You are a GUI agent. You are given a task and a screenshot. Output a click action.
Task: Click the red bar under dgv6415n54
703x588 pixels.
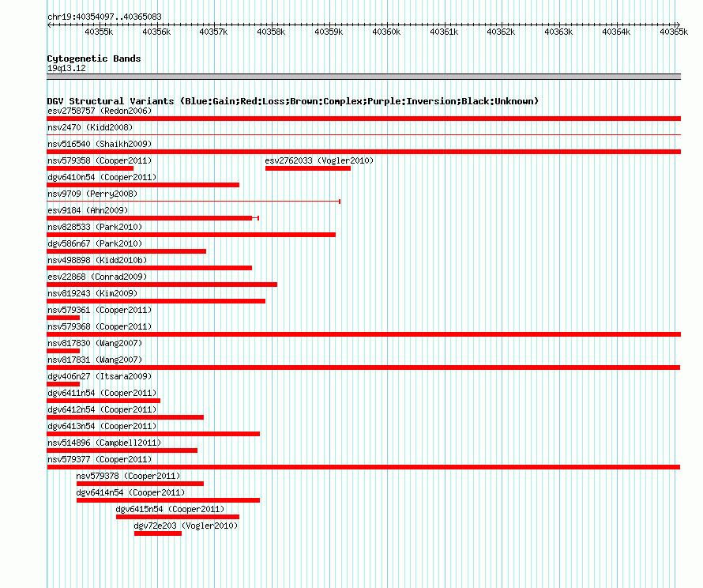click(178, 517)
